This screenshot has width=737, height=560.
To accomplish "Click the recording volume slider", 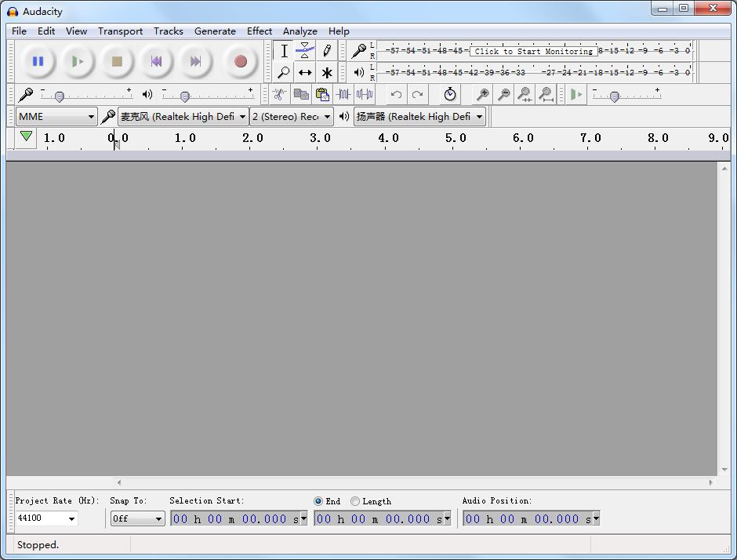I will click(86, 96).
